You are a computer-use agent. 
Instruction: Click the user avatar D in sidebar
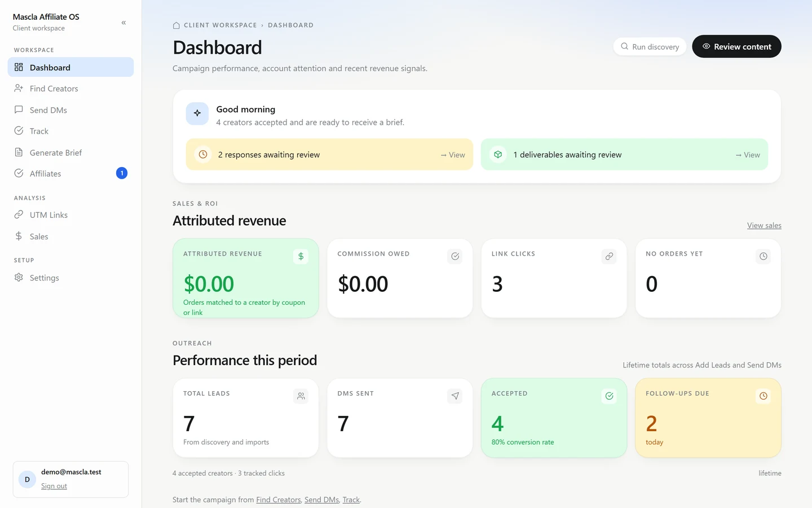[x=27, y=479]
